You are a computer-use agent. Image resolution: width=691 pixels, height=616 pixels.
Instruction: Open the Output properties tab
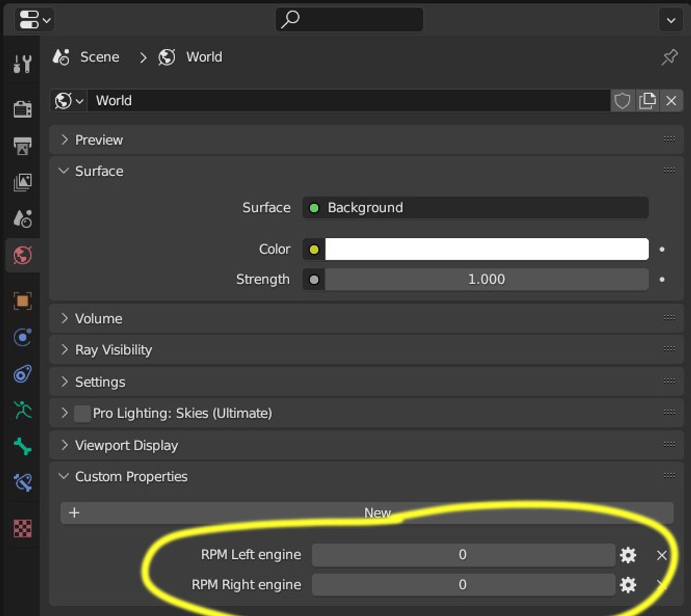22,146
